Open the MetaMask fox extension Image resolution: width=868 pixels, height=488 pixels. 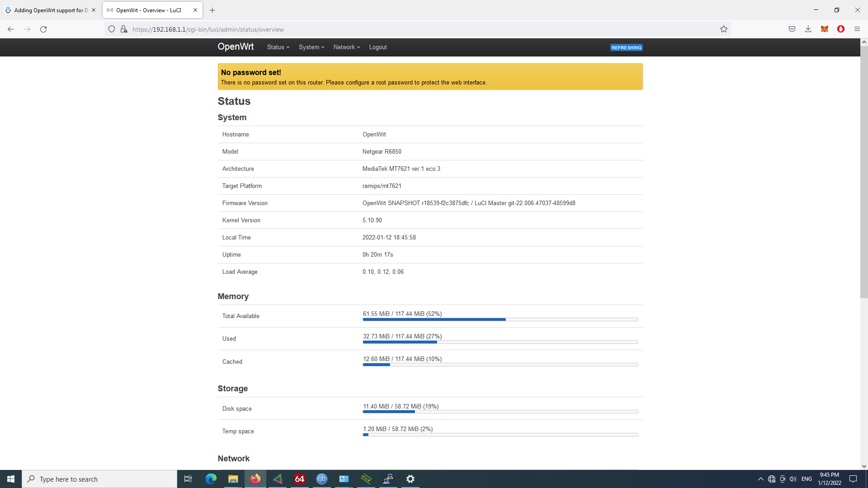(824, 28)
